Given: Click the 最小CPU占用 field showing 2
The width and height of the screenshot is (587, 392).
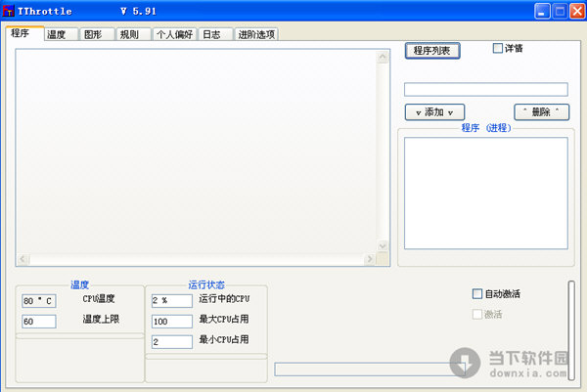Looking at the screenshot, I should pyautogui.click(x=172, y=342).
